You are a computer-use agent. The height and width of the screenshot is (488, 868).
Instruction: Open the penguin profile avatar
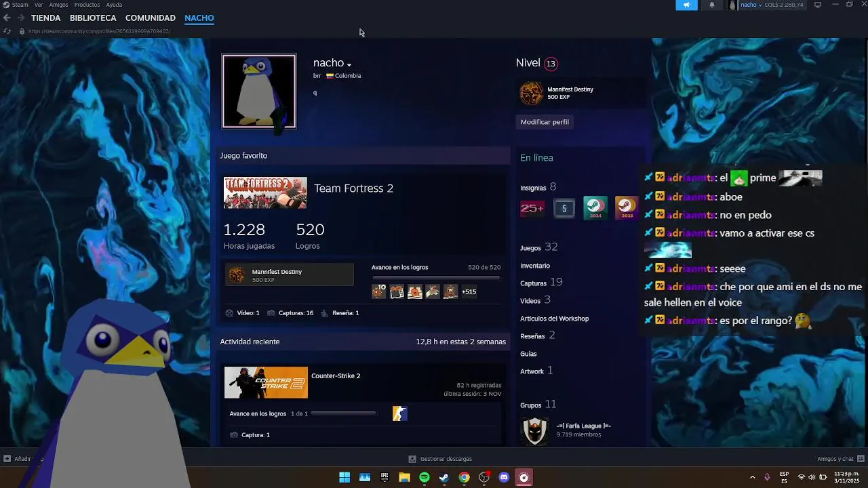(259, 91)
